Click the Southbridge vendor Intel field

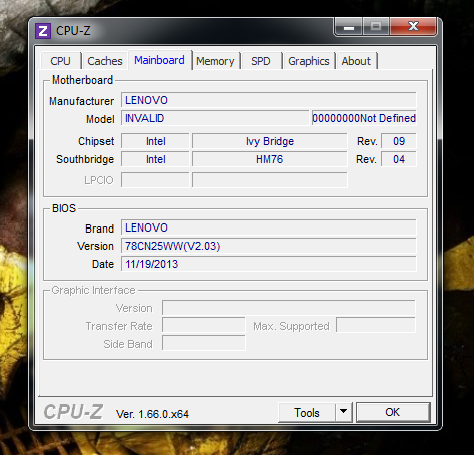coord(155,159)
